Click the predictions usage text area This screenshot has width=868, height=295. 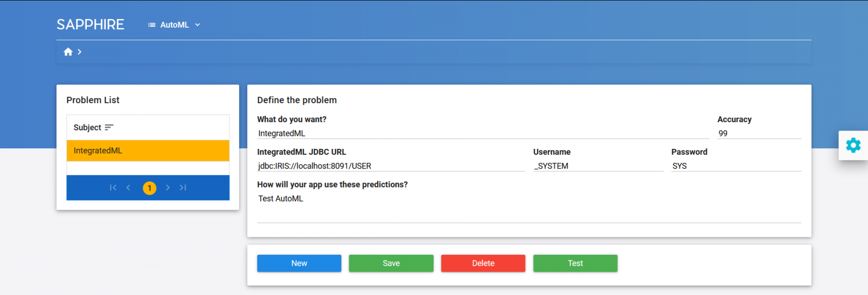(x=529, y=208)
